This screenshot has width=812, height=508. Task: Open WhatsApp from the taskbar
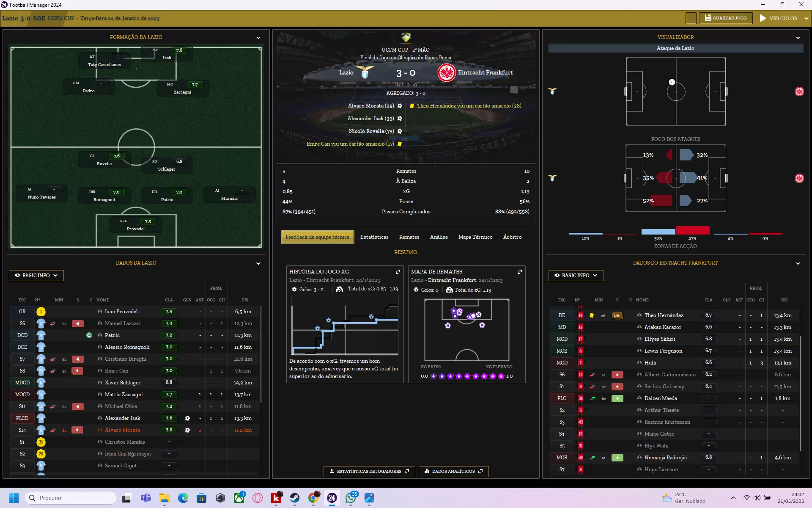[351, 498]
